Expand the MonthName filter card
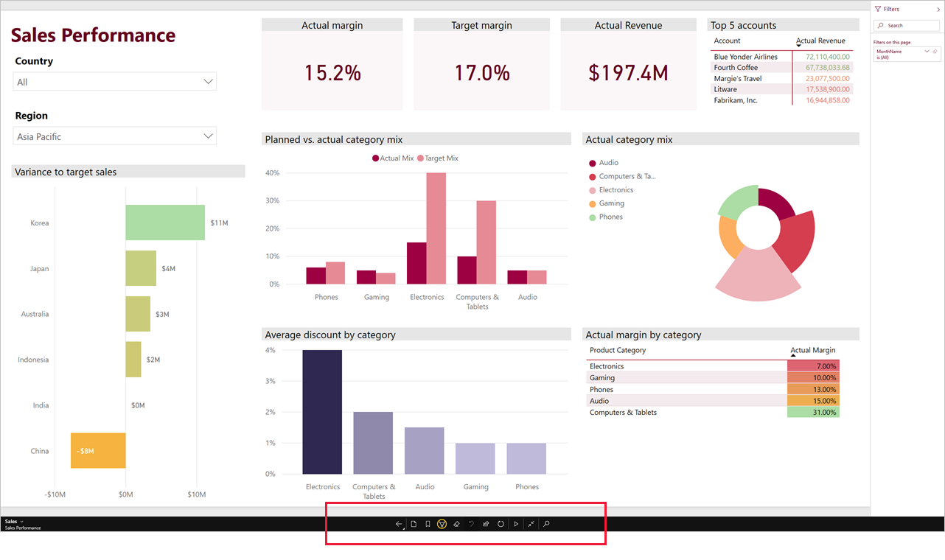 (x=927, y=52)
